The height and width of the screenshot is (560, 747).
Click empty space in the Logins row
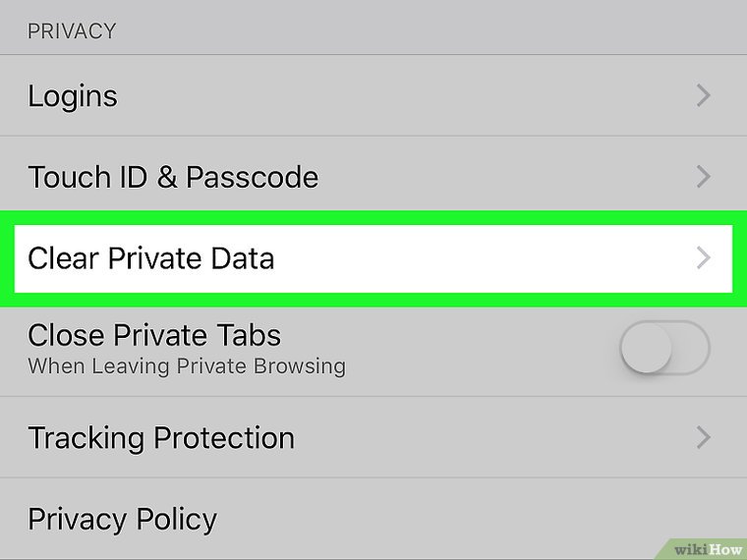(x=393, y=96)
